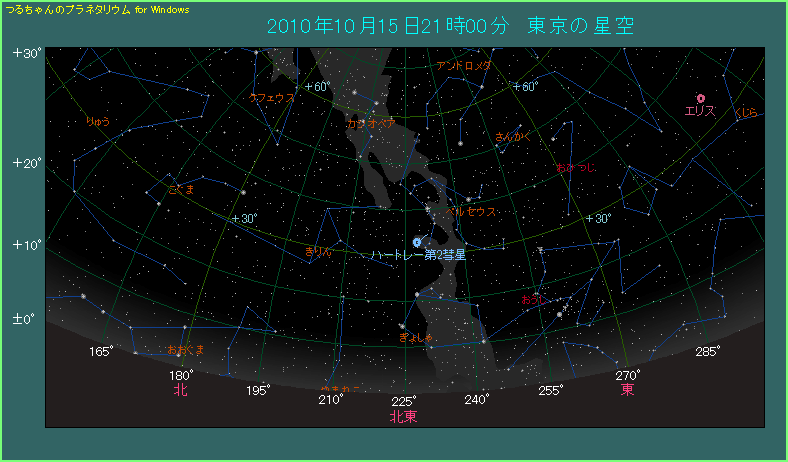Click the Hartley 2 comet marker icon
Image resolution: width=788 pixels, height=462 pixels.
(417, 242)
